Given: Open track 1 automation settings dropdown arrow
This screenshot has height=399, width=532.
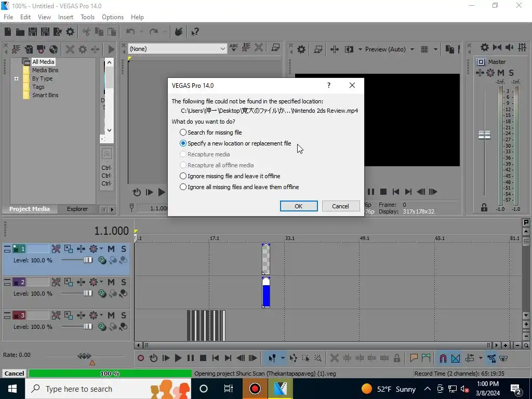Looking at the screenshot, I should tap(101, 249).
